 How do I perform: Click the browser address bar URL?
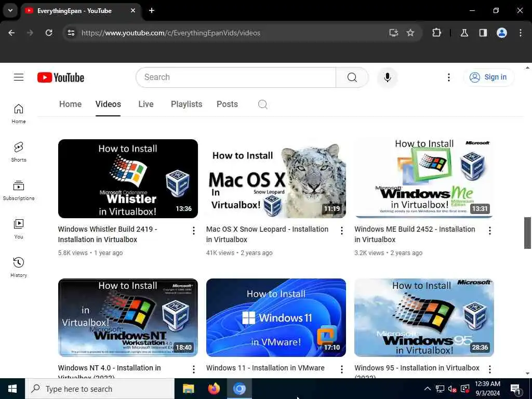click(x=171, y=33)
